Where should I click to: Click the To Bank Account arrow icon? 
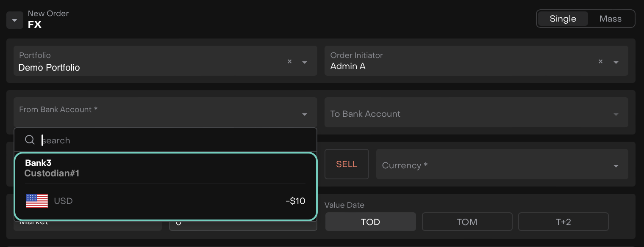(x=616, y=114)
